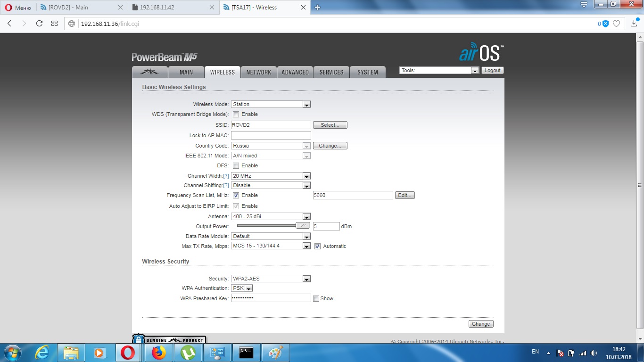The height and width of the screenshot is (362, 644).
Task: Expand the Channel Shifting dropdown
Action: (271, 185)
